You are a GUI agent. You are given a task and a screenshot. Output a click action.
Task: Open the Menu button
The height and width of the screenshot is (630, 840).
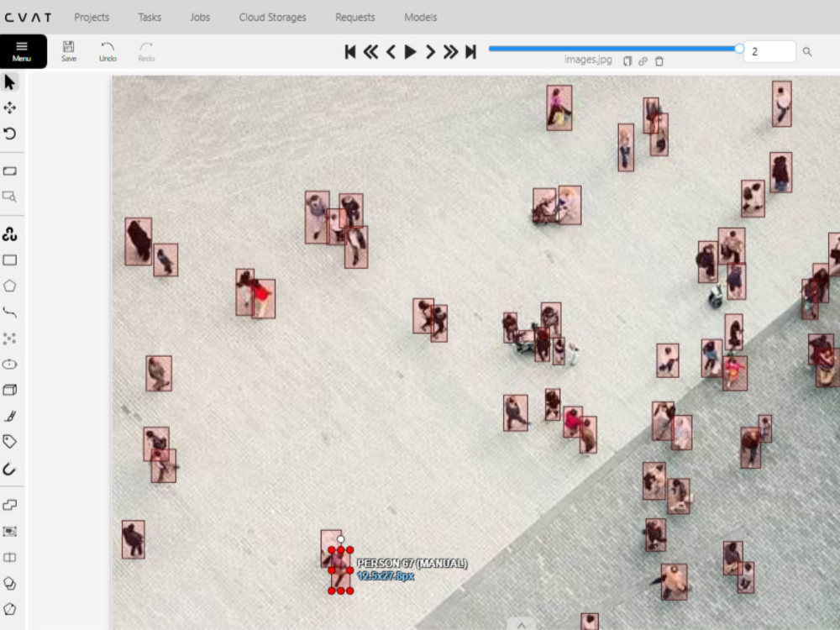tap(22, 51)
